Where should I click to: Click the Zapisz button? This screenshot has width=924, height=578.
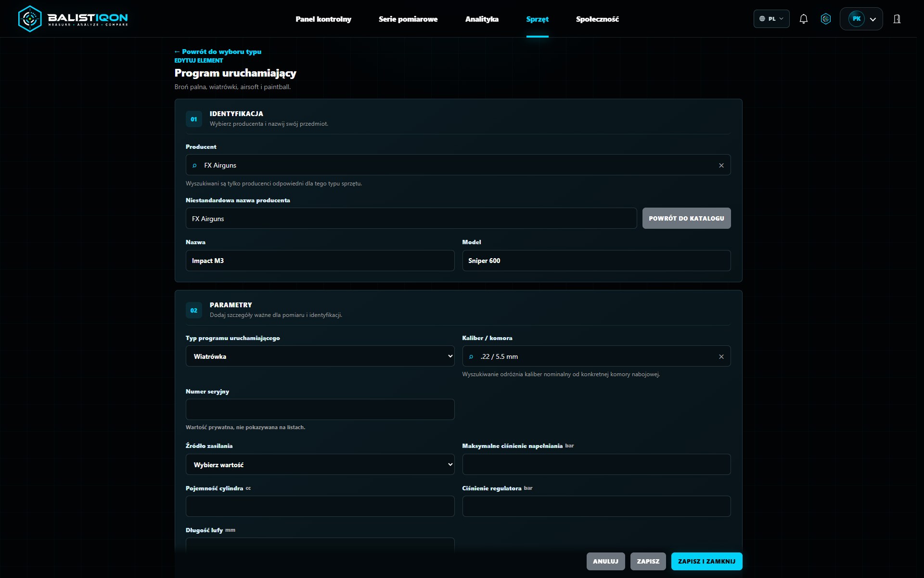click(x=648, y=561)
